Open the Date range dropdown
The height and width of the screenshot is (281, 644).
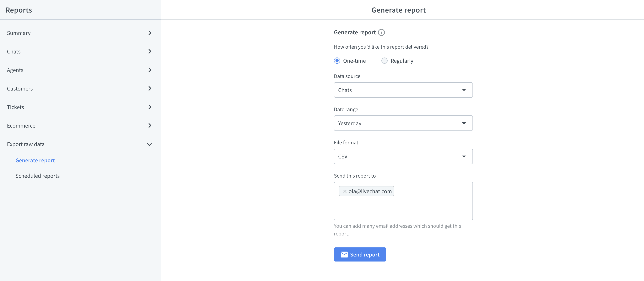(x=403, y=123)
